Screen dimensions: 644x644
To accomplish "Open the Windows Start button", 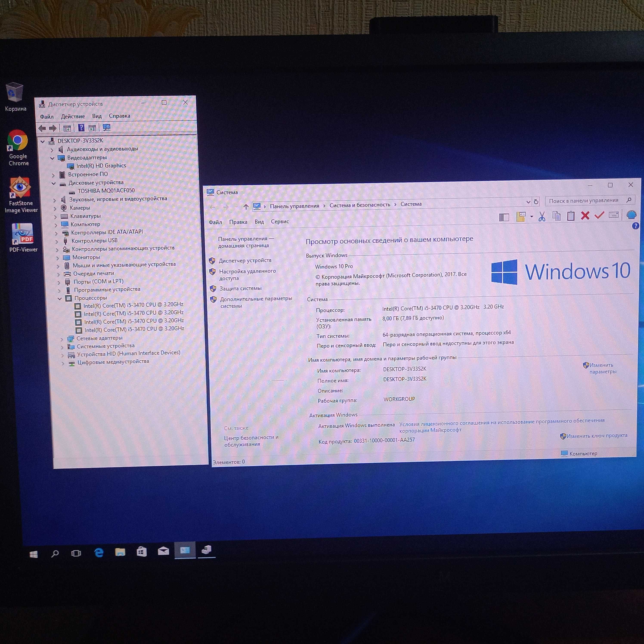I will coord(34,554).
